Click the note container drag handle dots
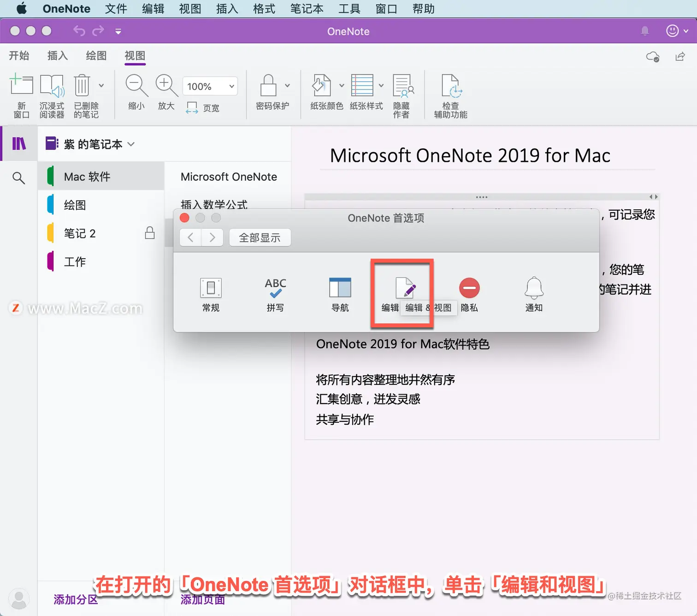Screen dimensions: 697x616 click(x=482, y=197)
